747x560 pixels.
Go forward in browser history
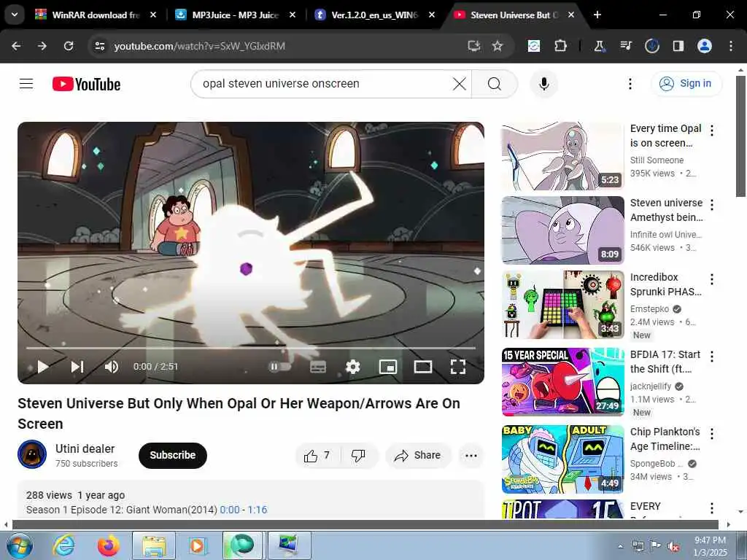click(x=42, y=46)
